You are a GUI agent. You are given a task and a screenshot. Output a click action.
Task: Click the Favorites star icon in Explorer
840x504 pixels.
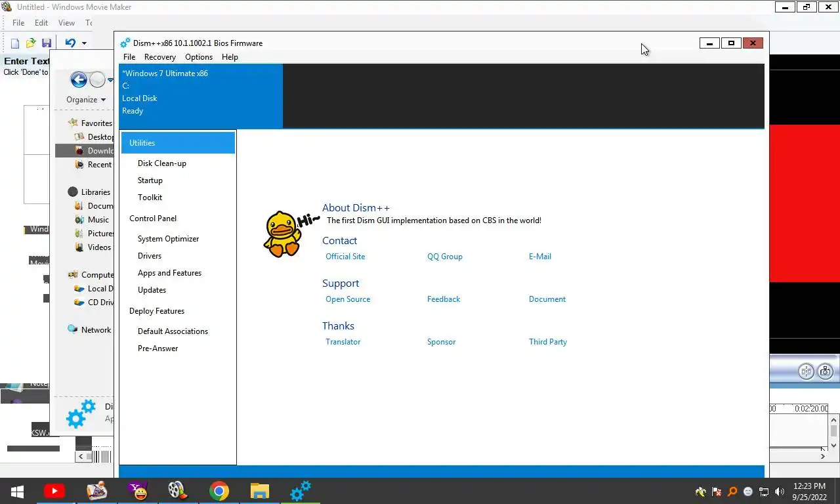[x=73, y=123]
